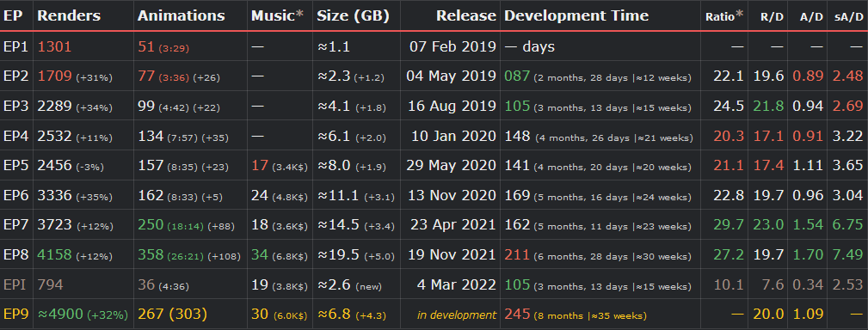
Task: Click the 'in development' status text
Action: (457, 315)
